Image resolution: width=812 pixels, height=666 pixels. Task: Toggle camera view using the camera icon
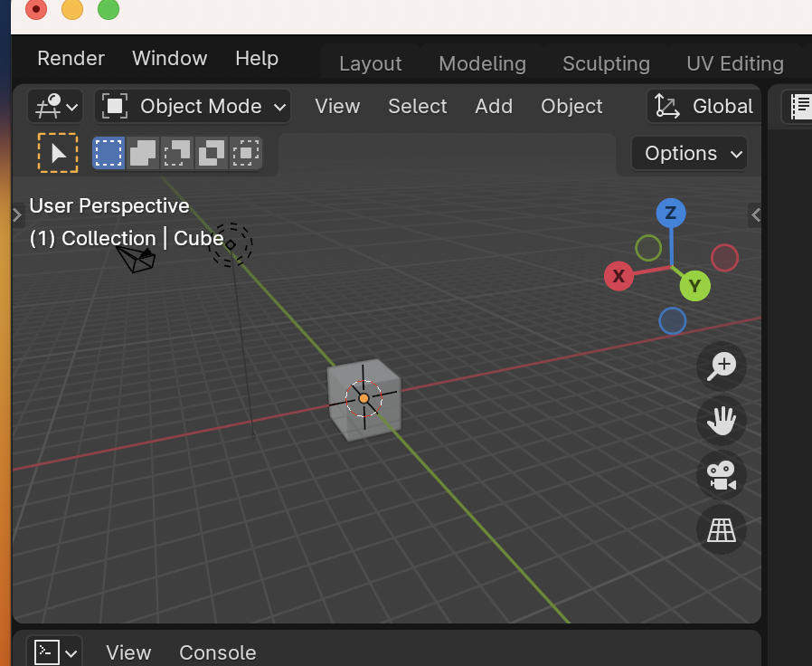click(x=721, y=474)
